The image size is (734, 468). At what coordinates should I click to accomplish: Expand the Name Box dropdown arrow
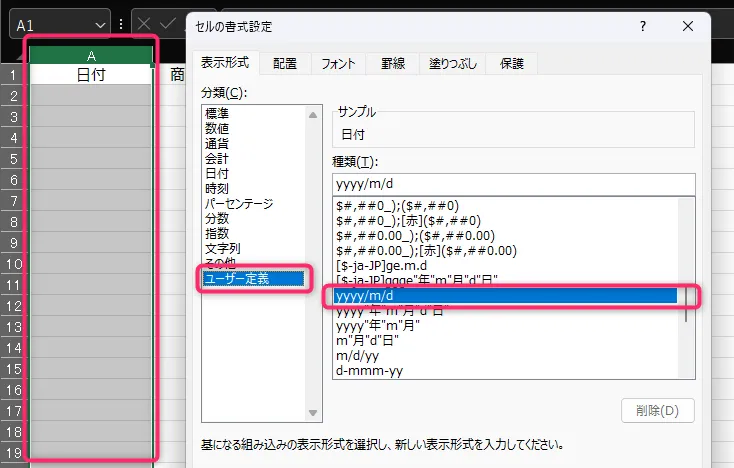click(99, 24)
